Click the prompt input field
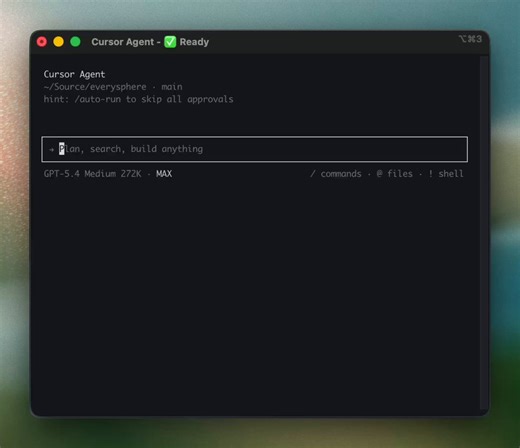The image size is (520, 448). pyautogui.click(x=255, y=149)
